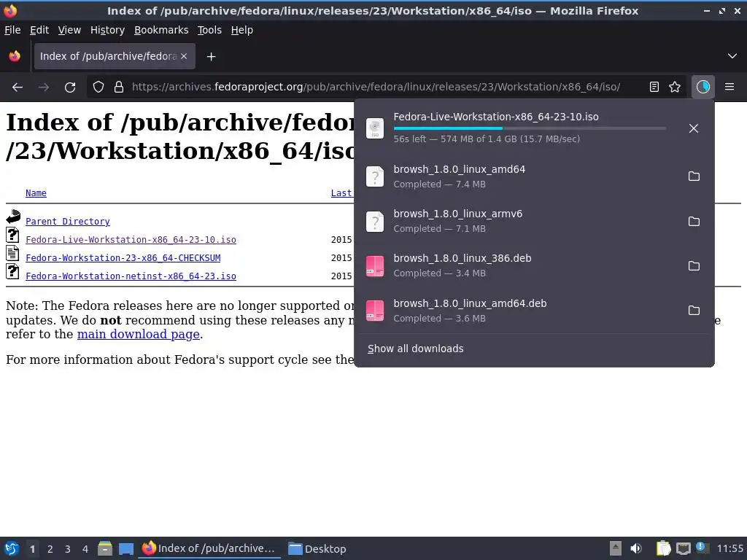Viewport: 747px width, 560px height.
Task: Open the Edit menu
Action: tap(39, 30)
